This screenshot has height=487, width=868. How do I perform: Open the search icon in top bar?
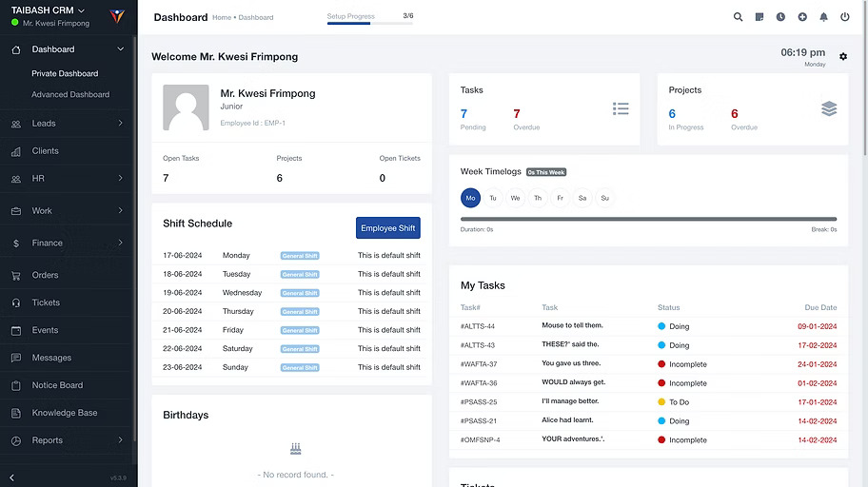738,17
